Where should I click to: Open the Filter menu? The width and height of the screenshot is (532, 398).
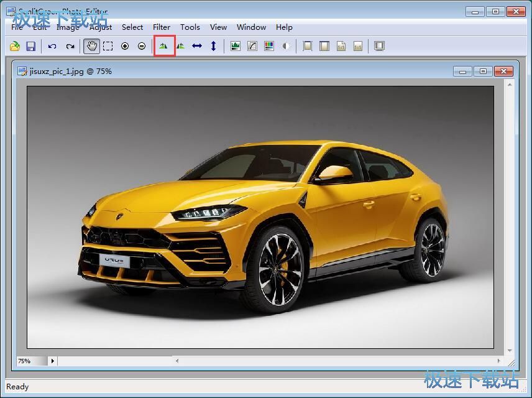click(x=162, y=27)
